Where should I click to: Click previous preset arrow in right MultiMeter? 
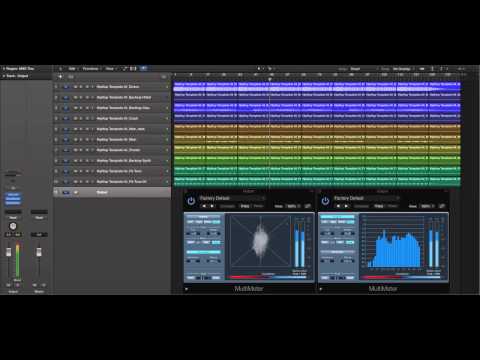click(x=339, y=206)
